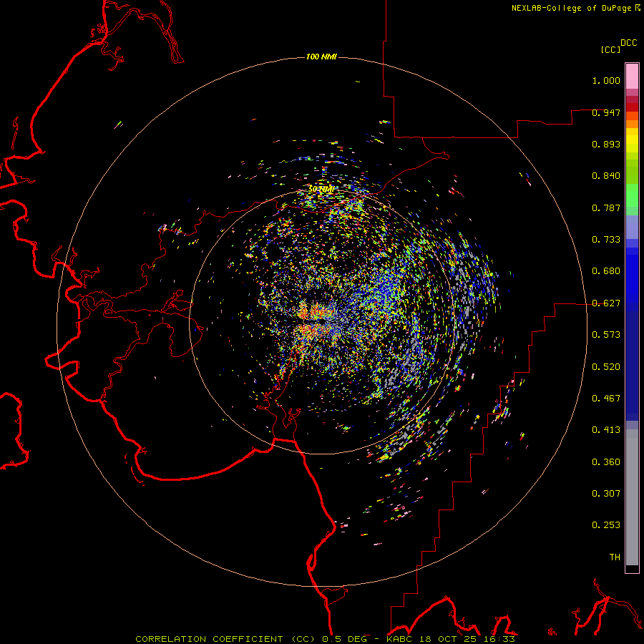Click the 0.253 scale value

pyautogui.click(x=606, y=525)
